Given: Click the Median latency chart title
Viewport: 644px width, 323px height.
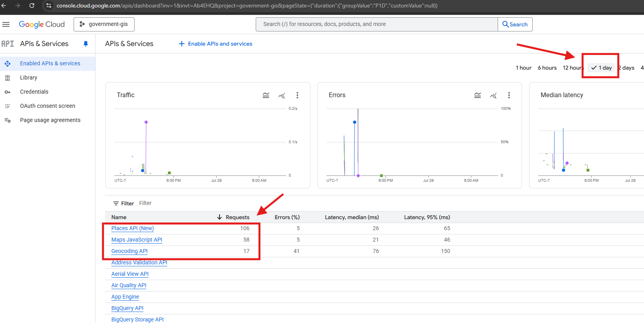Looking at the screenshot, I should (562, 95).
